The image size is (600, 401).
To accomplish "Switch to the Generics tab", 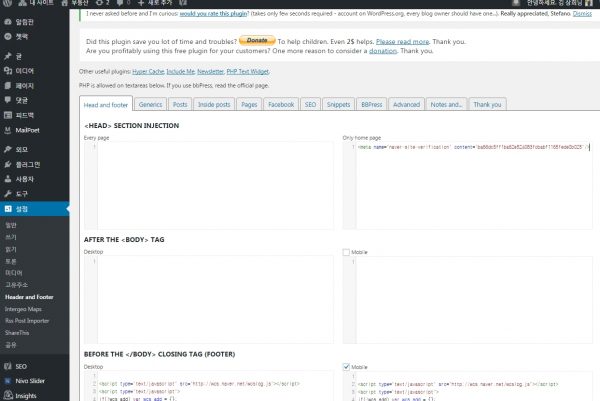I will pyautogui.click(x=150, y=104).
